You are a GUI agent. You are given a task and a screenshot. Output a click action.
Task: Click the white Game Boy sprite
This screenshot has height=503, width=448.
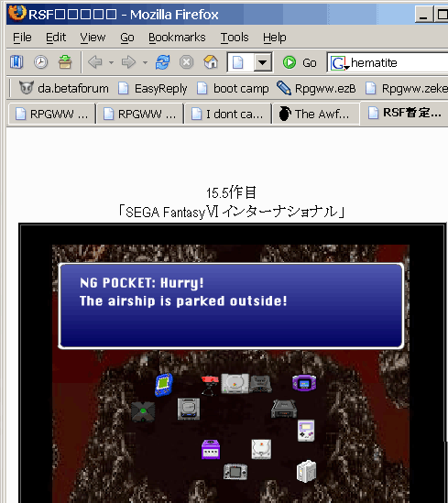pyautogui.click(x=306, y=431)
